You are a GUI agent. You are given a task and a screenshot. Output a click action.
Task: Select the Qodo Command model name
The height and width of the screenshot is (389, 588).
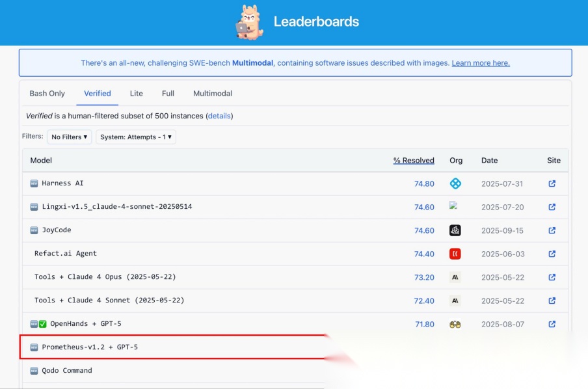67,371
